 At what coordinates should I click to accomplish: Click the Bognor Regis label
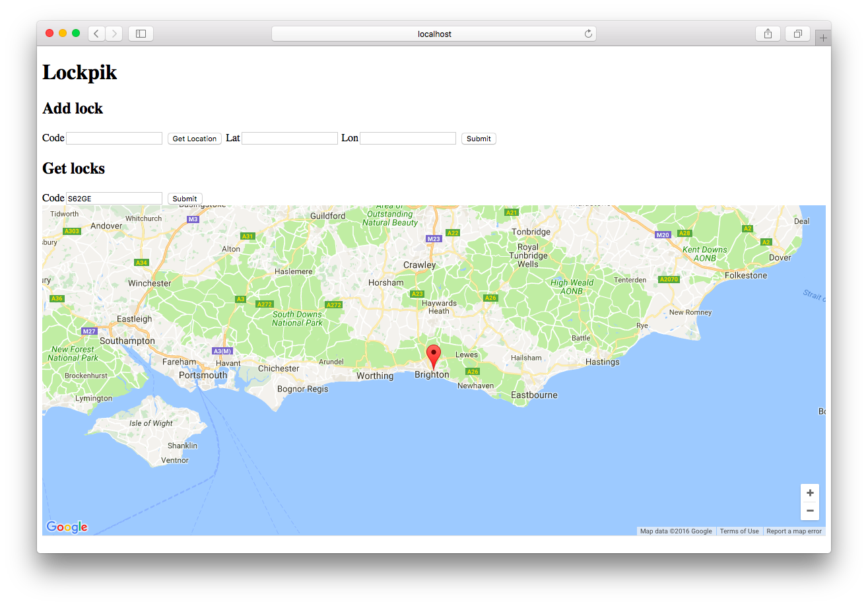pyautogui.click(x=302, y=389)
